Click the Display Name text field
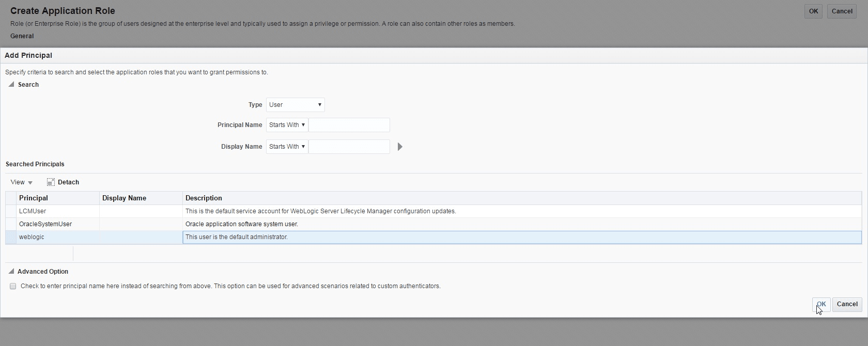Screen dimensions: 868x346 click(349, 147)
